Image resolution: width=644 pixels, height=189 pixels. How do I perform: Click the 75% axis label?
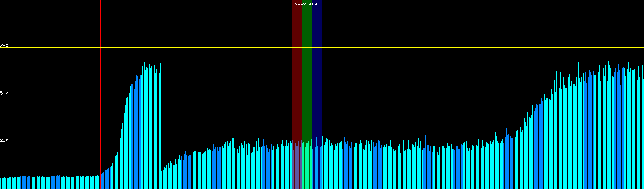4,46
